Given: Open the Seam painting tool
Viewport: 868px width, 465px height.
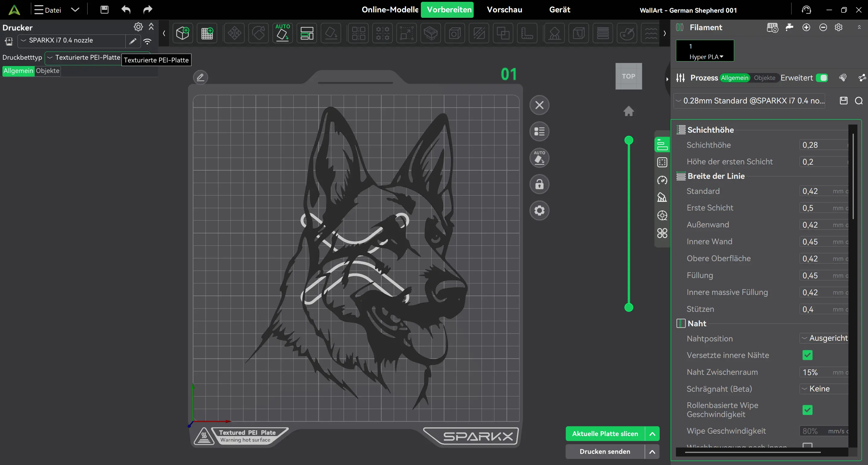Looking at the screenshot, I should 579,33.
